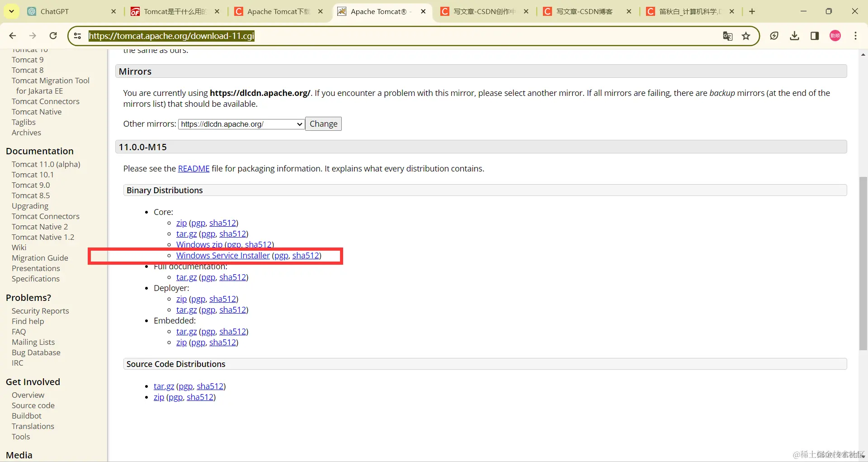
Task: Download the Windows Service Installer
Action: tap(223, 256)
